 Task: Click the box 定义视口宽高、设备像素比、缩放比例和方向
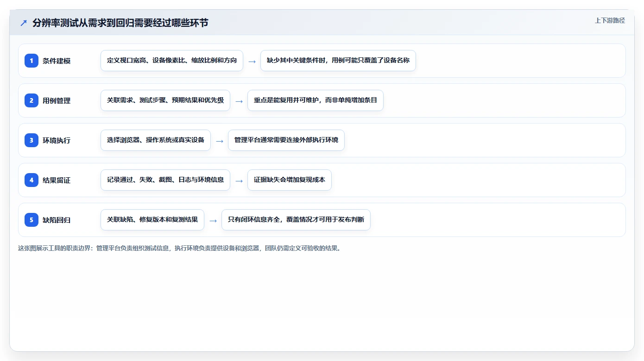(x=172, y=61)
